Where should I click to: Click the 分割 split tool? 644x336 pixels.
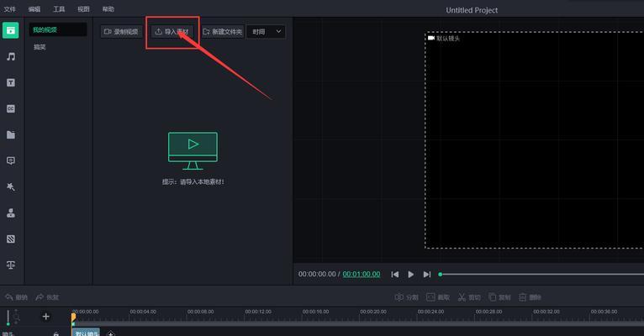tap(406, 297)
